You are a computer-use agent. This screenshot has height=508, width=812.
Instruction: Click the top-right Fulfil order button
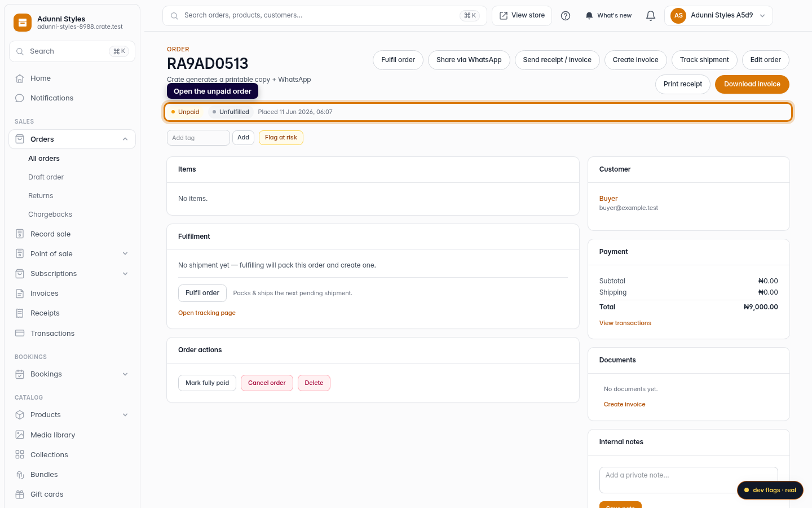tap(398, 60)
